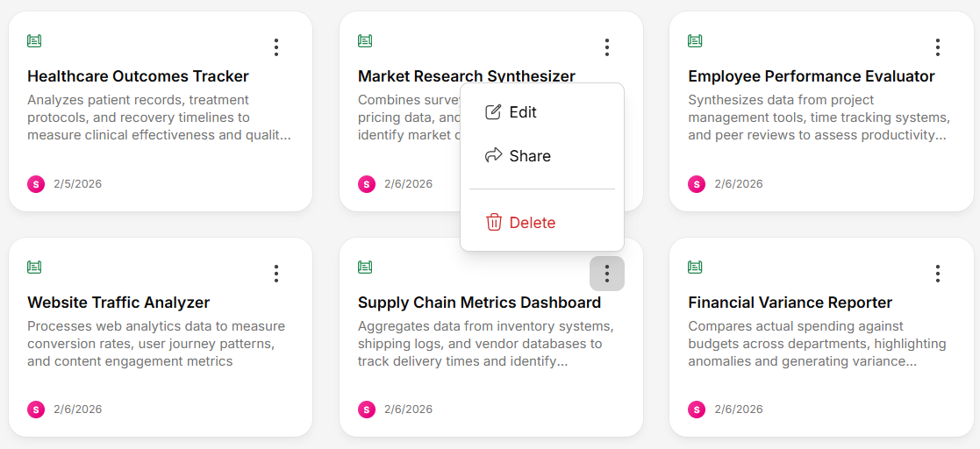Open Employee Performance Evaluator title
The image size is (980, 449).
(x=811, y=76)
